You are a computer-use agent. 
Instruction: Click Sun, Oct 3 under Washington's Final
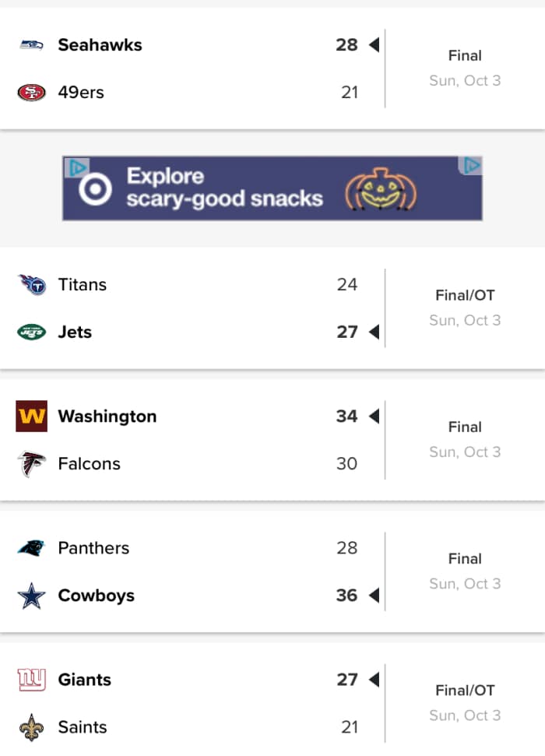465,452
